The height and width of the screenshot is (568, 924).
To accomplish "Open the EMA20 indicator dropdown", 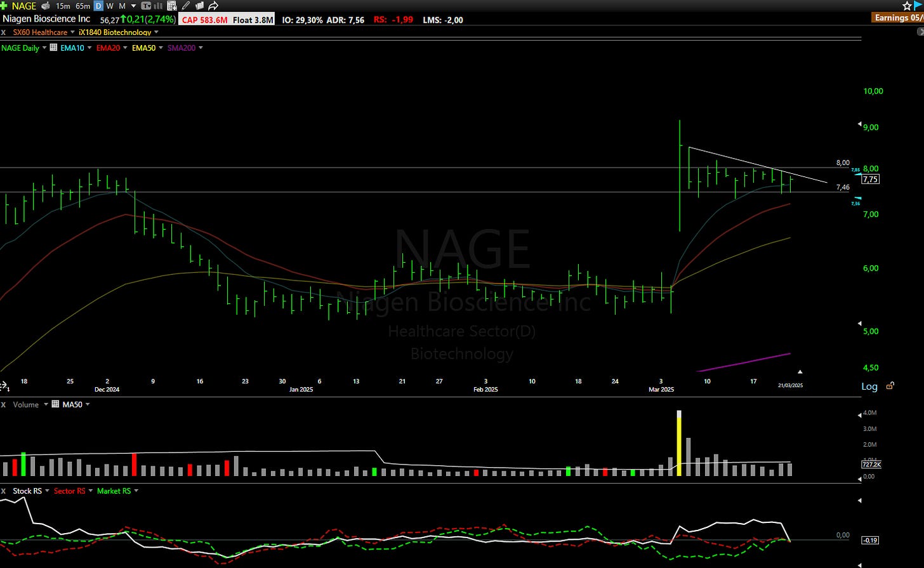I will (125, 48).
